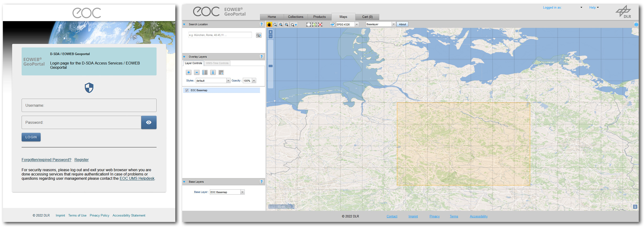Screen dimensions: 644x231
Task: Select the draw bounding box tool
Action: (308, 25)
